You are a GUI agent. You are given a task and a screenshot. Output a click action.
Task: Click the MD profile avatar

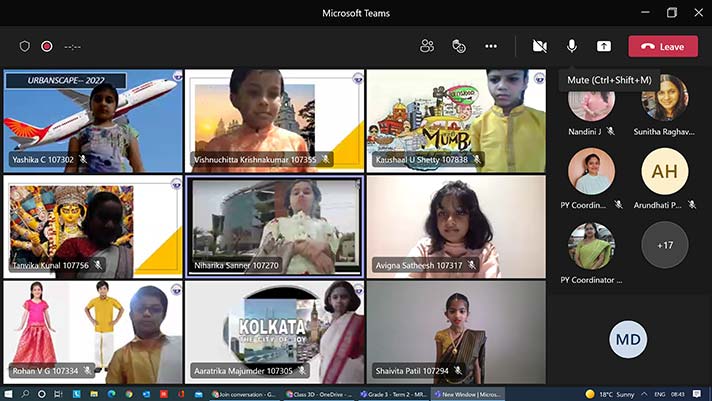628,339
